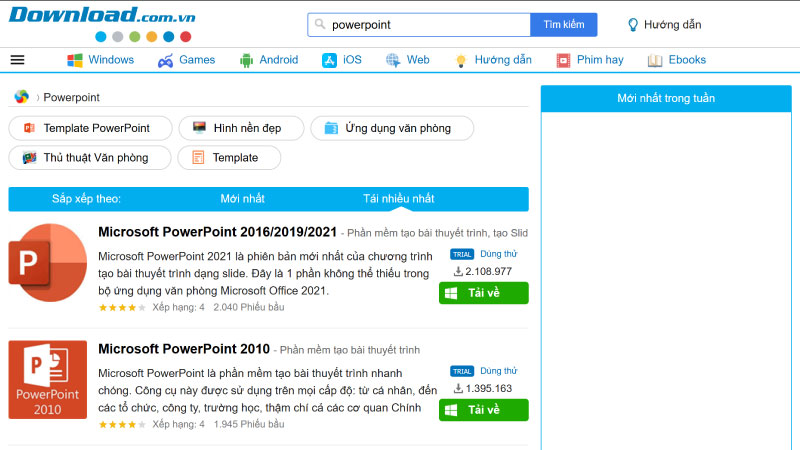The width and height of the screenshot is (800, 450).
Task: Click 2.040 Phiếu bầu vote count
Action: [249, 307]
